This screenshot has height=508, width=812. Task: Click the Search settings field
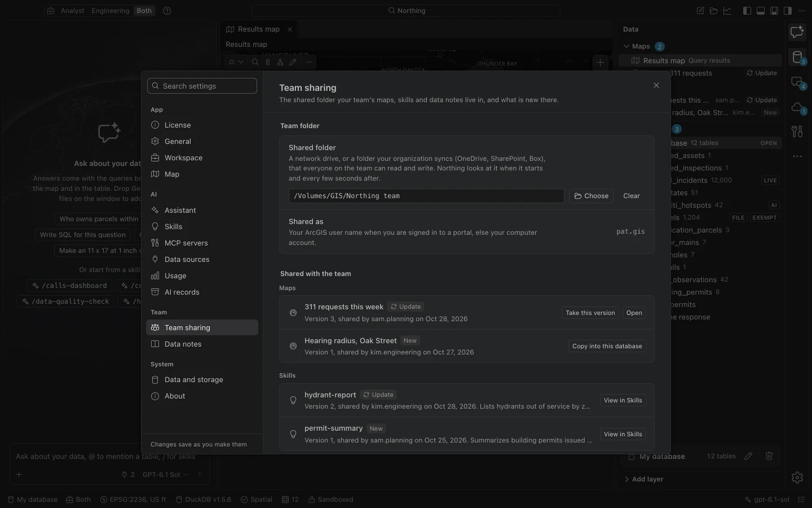tap(202, 86)
